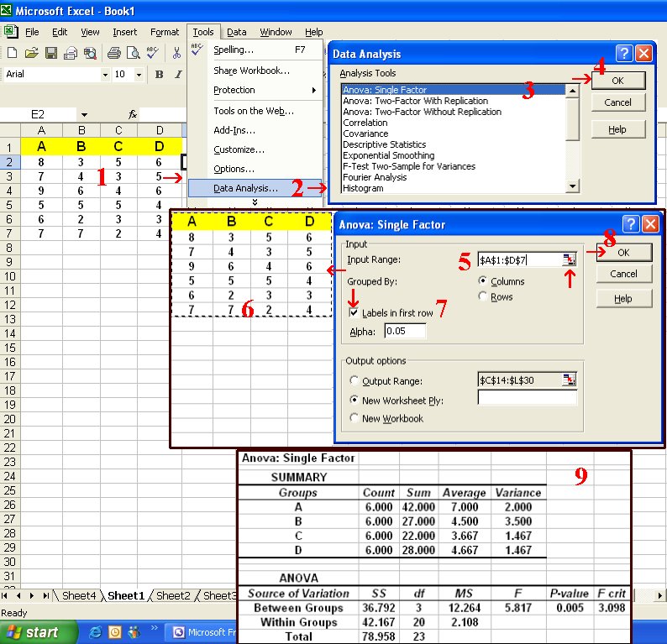The width and height of the screenshot is (667, 644).
Task: Open Print Preview icon
Action: coord(134,53)
